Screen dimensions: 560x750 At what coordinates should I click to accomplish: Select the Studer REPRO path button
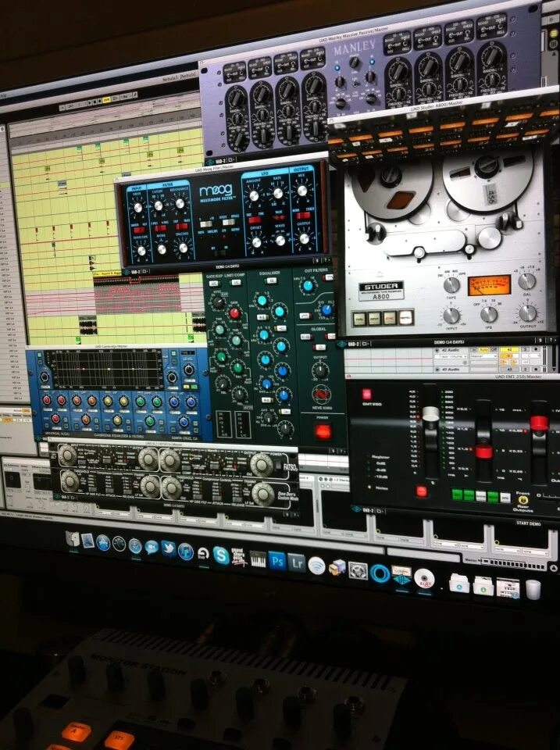tap(406, 316)
